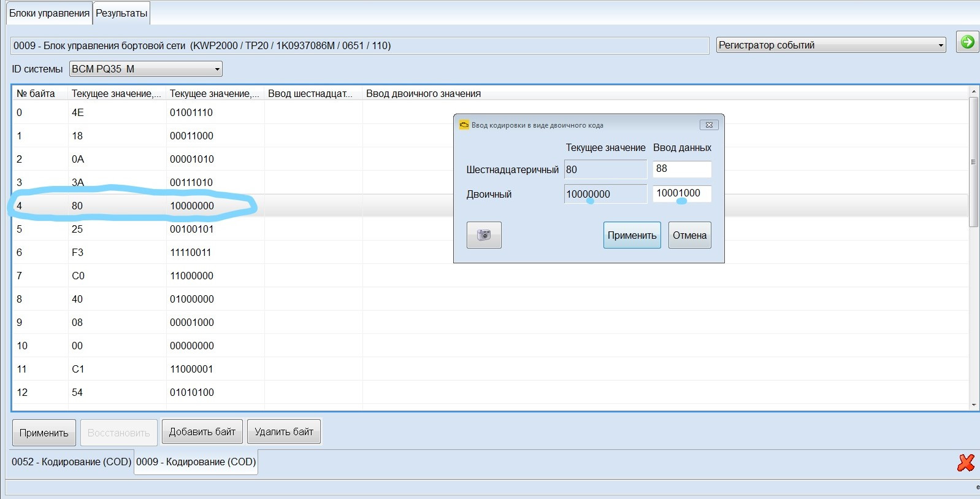The height and width of the screenshot is (499, 980).
Task: Select byte 7 row with value C0
Action: (490, 276)
